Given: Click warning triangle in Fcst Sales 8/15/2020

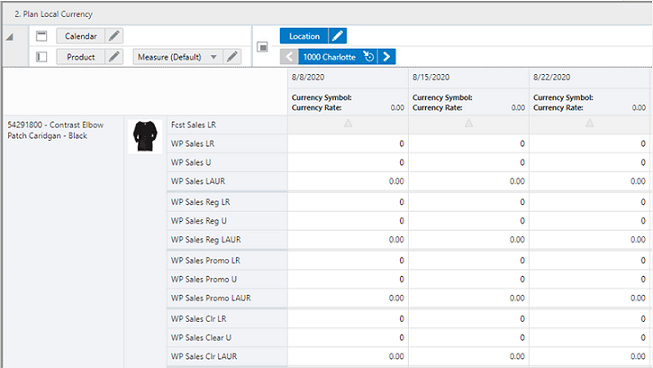Looking at the screenshot, I should click(469, 123).
